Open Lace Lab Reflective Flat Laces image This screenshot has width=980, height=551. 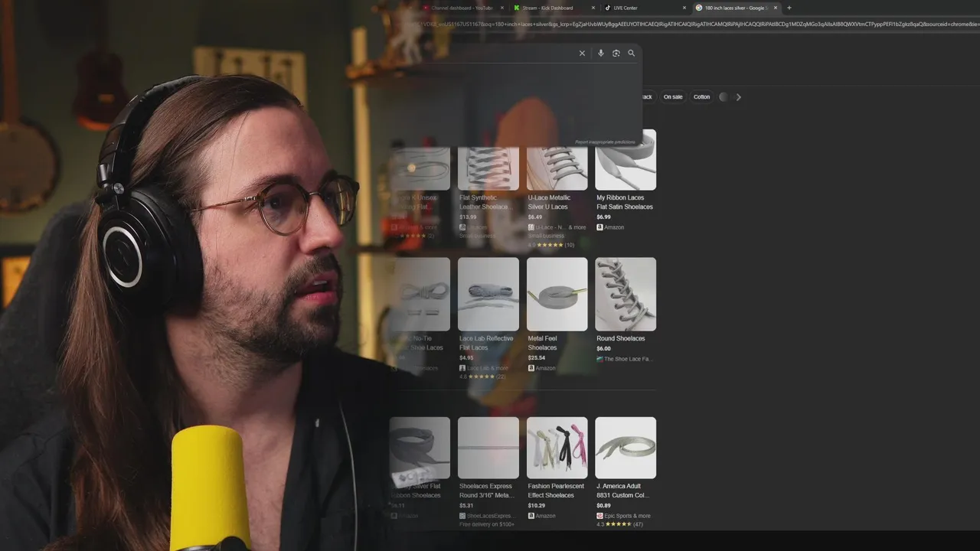(x=488, y=294)
